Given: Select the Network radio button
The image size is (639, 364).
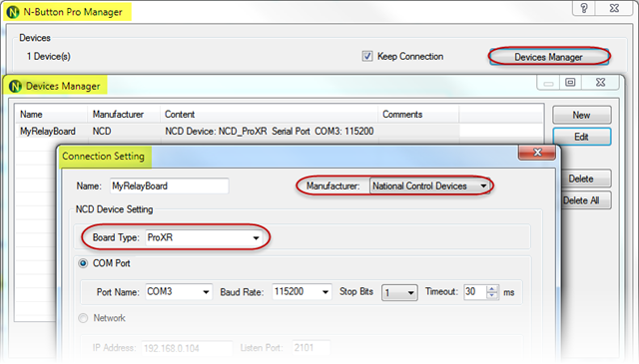Looking at the screenshot, I should point(83,318).
